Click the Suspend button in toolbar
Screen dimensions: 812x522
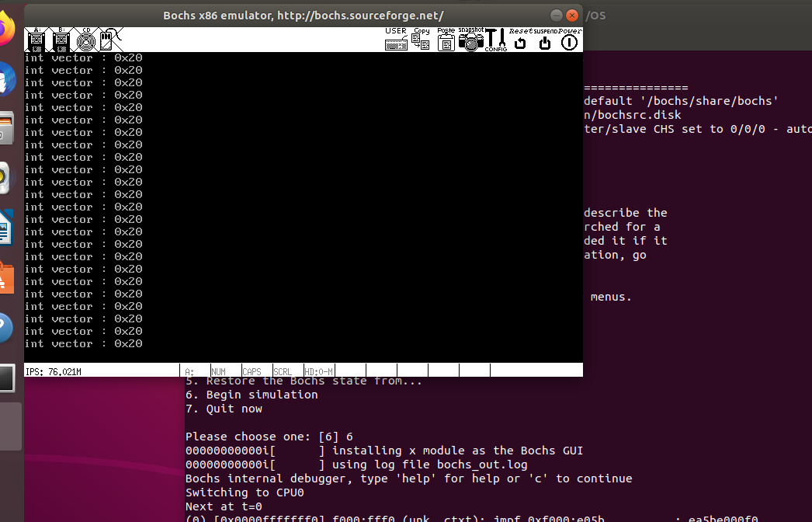click(545, 40)
